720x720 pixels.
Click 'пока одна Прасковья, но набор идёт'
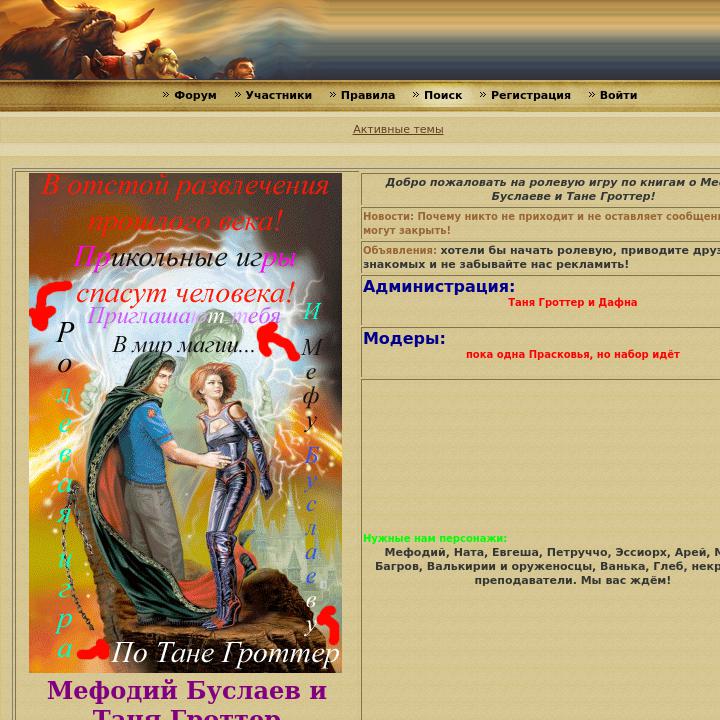click(x=573, y=354)
